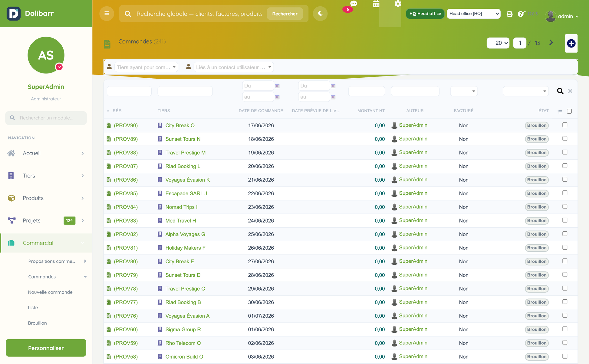
Task: Open the État filter dropdown
Action: (526, 91)
